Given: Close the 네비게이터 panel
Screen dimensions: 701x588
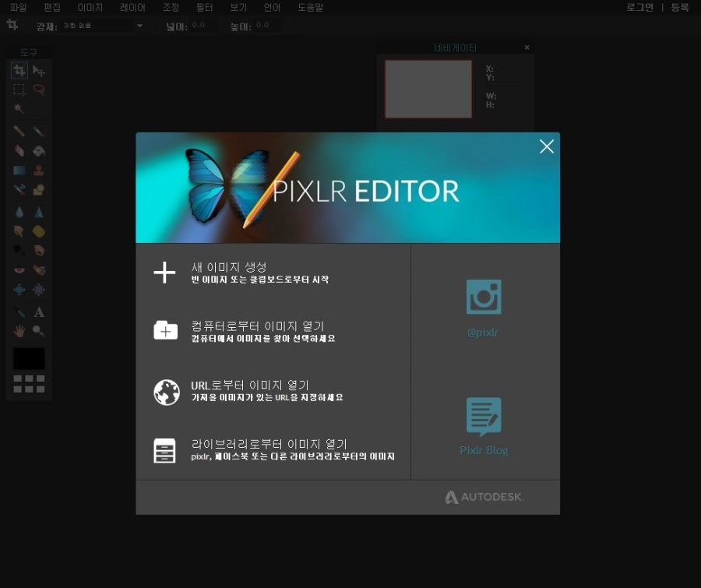Looking at the screenshot, I should tap(527, 48).
